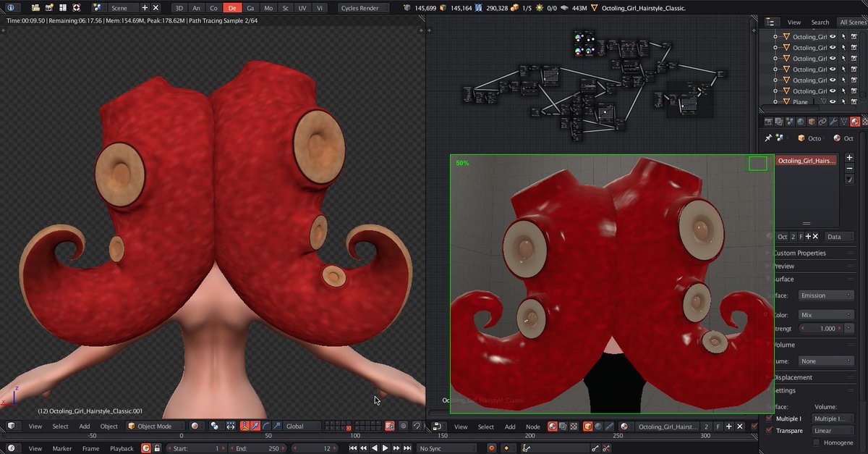The width and height of the screenshot is (868, 454).
Task: Enable the Homogeneous volume checkbox
Action: point(816,442)
